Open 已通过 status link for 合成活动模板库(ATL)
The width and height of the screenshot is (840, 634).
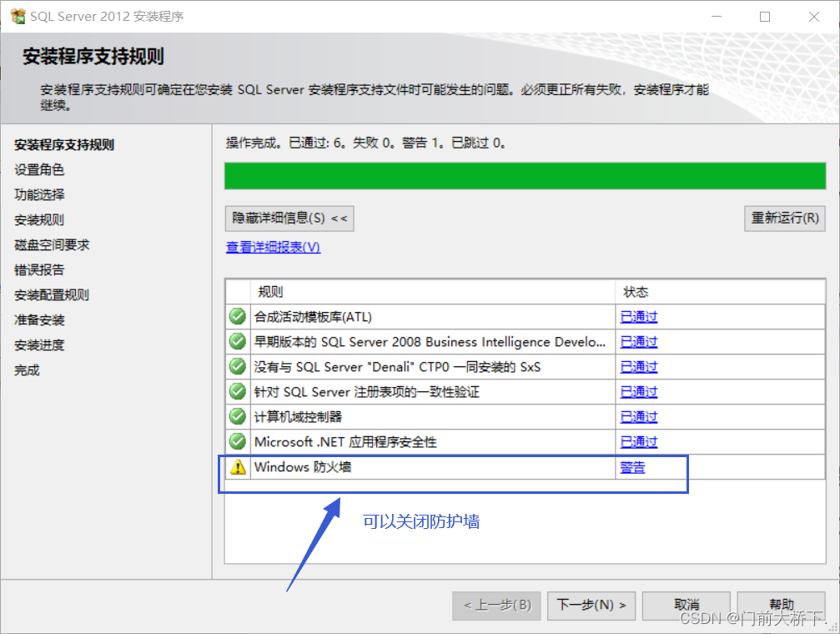(639, 317)
